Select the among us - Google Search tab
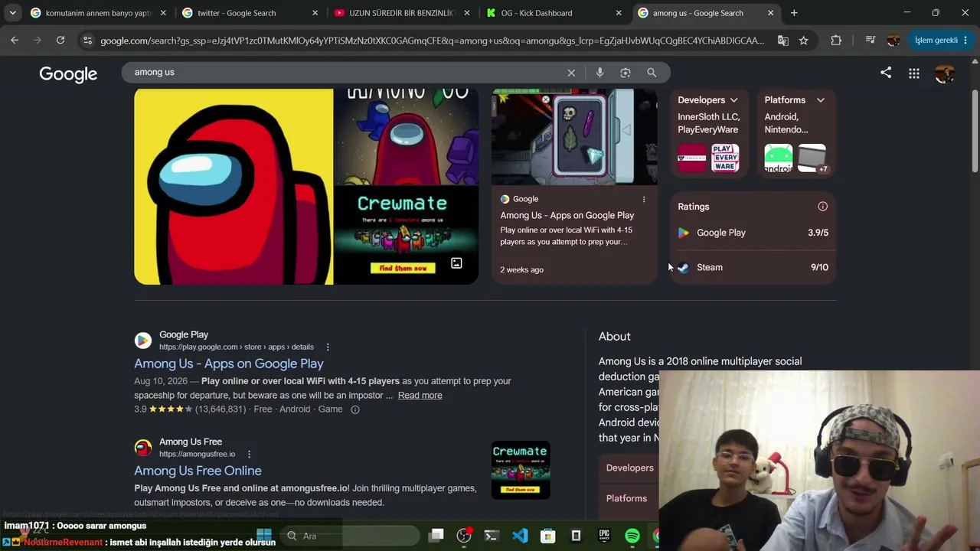 706,13
